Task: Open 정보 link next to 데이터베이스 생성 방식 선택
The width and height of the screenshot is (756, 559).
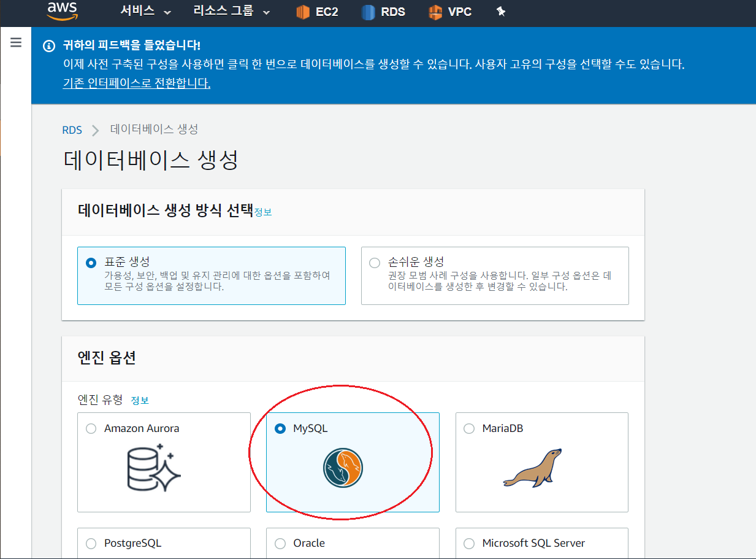Action: pos(263,212)
